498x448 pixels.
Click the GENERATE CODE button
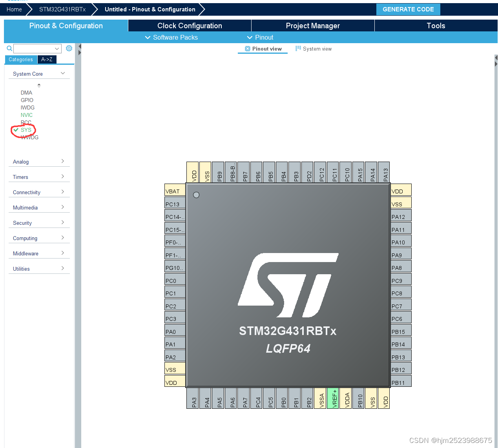408,9
